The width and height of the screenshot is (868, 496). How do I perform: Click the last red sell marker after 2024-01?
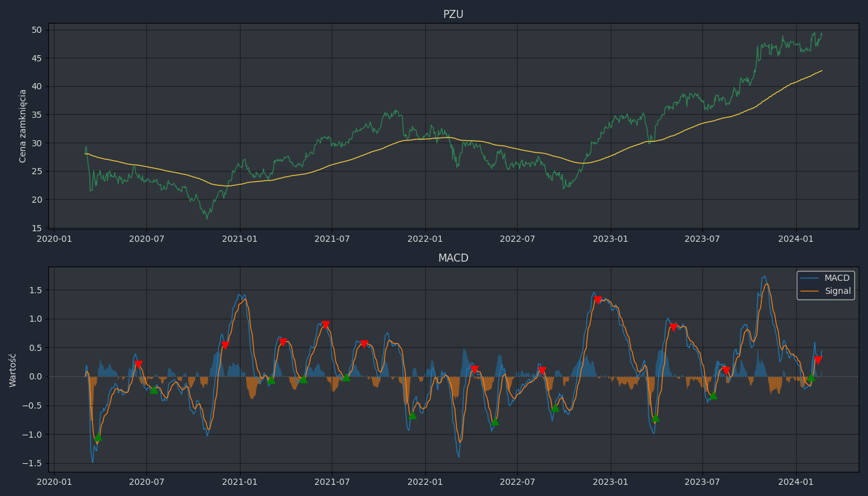coord(818,360)
